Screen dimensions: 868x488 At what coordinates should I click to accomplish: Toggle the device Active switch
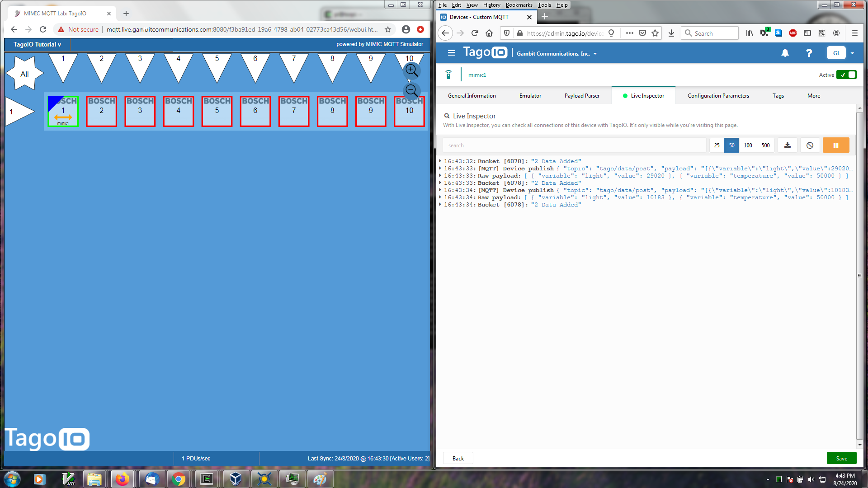[846, 75]
